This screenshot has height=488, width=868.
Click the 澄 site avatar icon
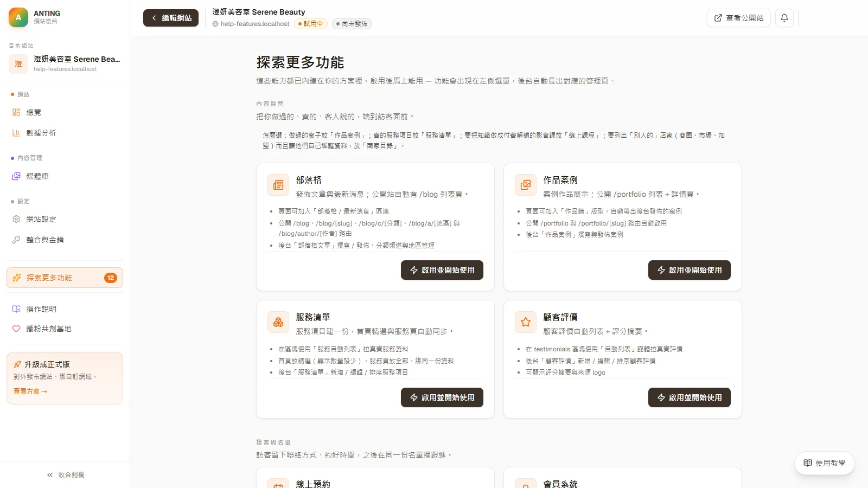pos(18,63)
